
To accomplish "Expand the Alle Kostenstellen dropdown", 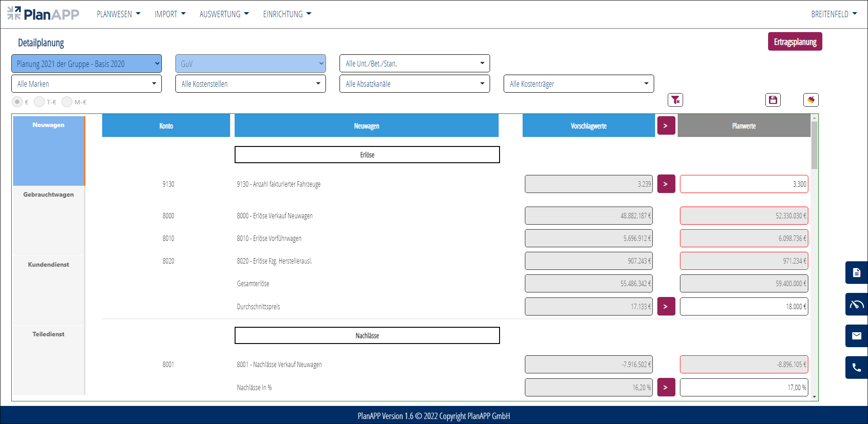I will coord(250,84).
